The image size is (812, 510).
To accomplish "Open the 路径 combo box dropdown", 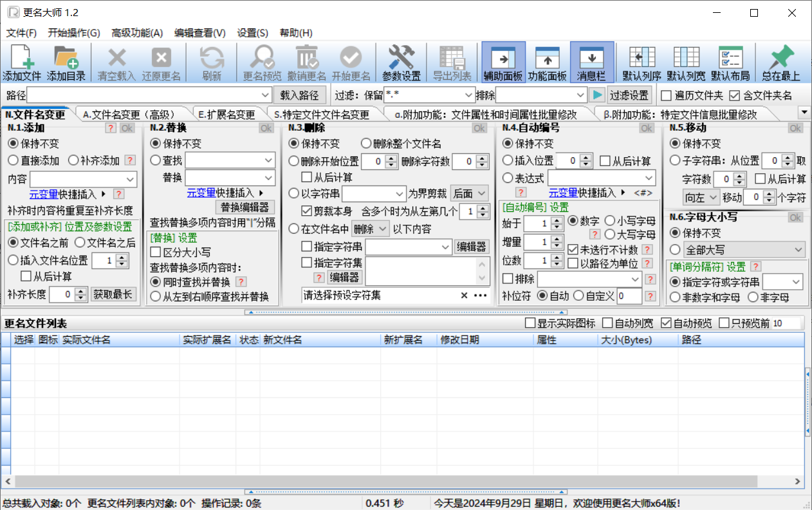I will [x=267, y=95].
